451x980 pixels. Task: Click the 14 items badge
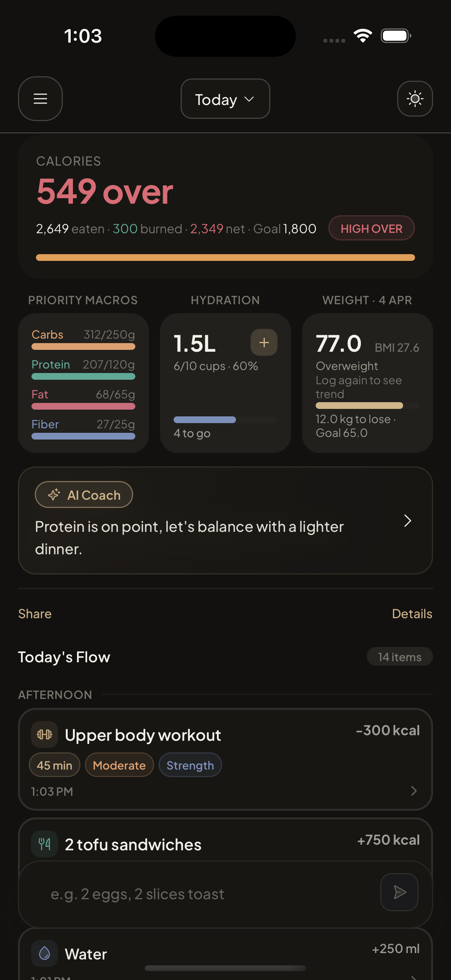399,657
